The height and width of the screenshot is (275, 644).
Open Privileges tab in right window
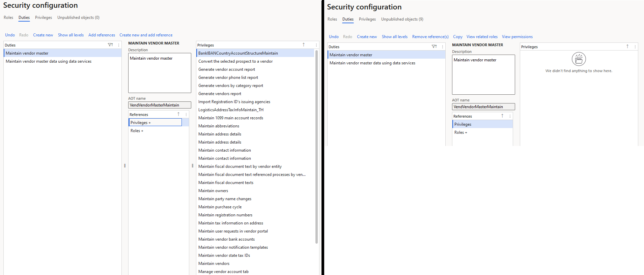367,19
